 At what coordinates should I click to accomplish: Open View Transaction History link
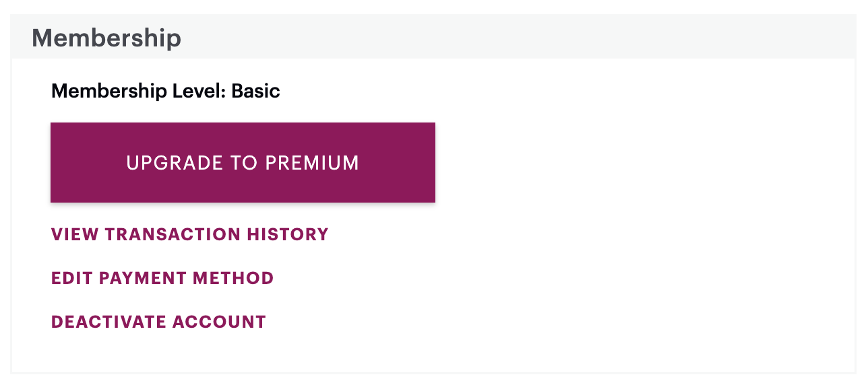190,234
